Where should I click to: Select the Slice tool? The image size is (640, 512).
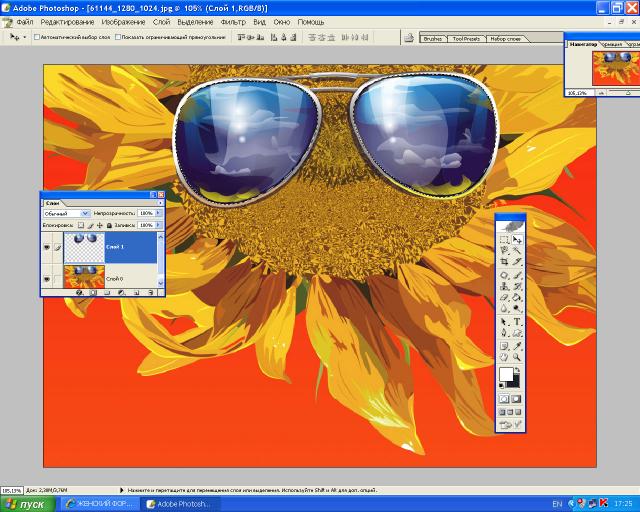coord(517,261)
